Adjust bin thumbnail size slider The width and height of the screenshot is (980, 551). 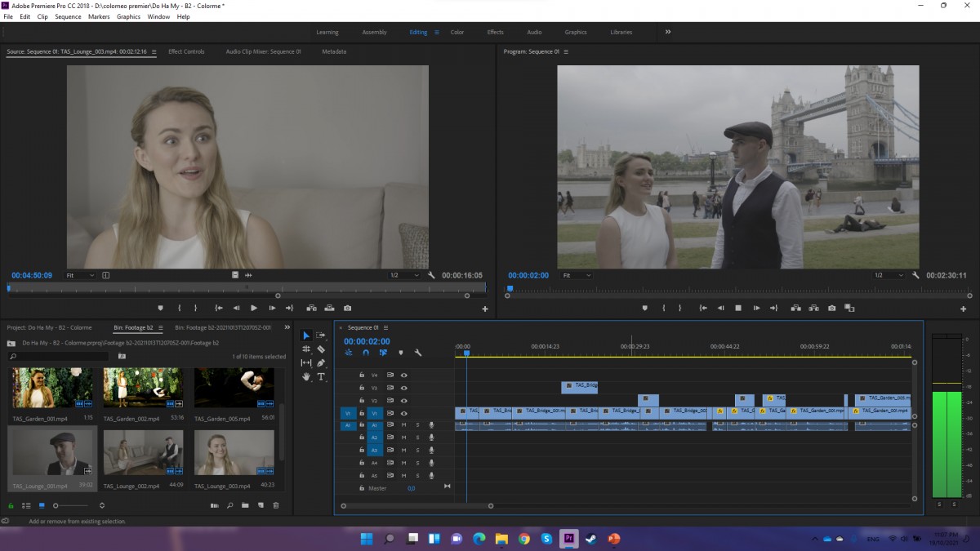click(x=70, y=506)
